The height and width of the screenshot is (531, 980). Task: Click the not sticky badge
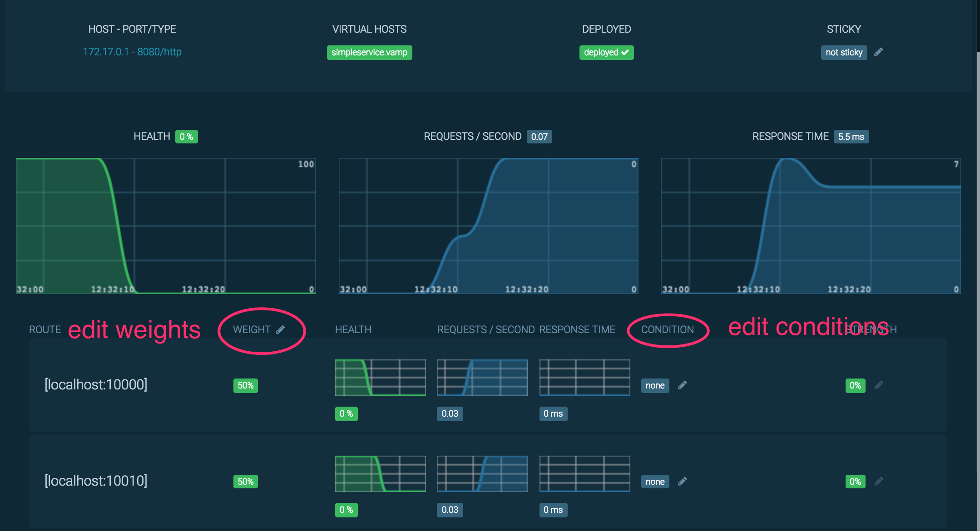pos(844,53)
